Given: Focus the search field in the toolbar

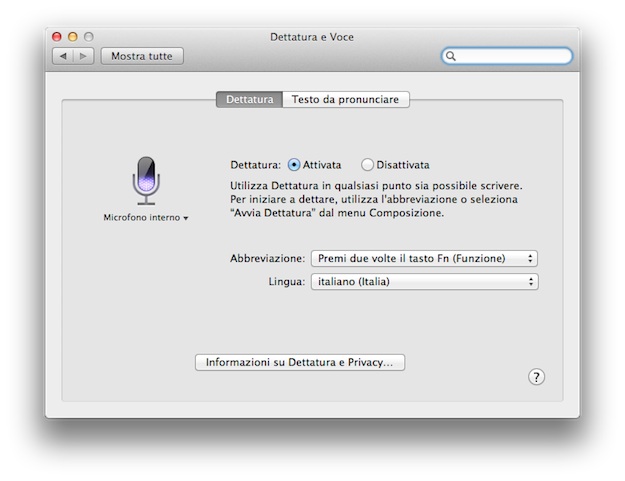Looking at the screenshot, I should (x=512, y=56).
